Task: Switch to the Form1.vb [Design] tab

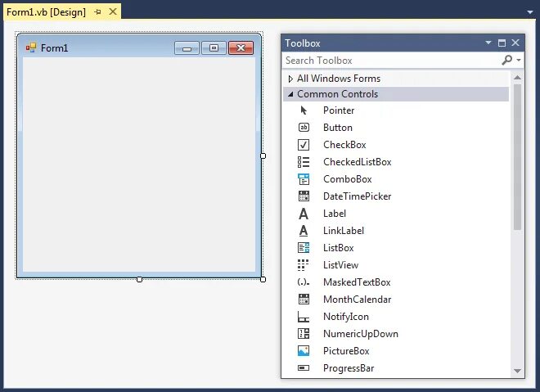Action: pyautogui.click(x=46, y=12)
